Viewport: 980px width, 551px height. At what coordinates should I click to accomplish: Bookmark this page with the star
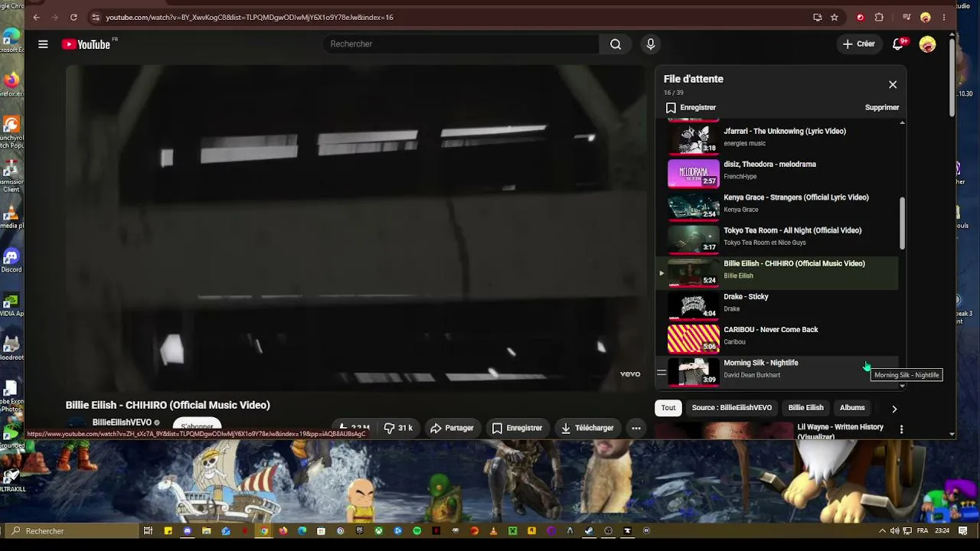tap(835, 17)
